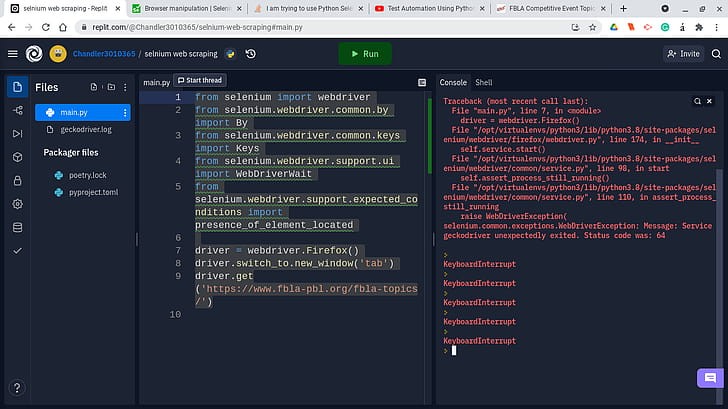Open the Debugger sidebar panel
The image size is (728, 409).
(17, 133)
